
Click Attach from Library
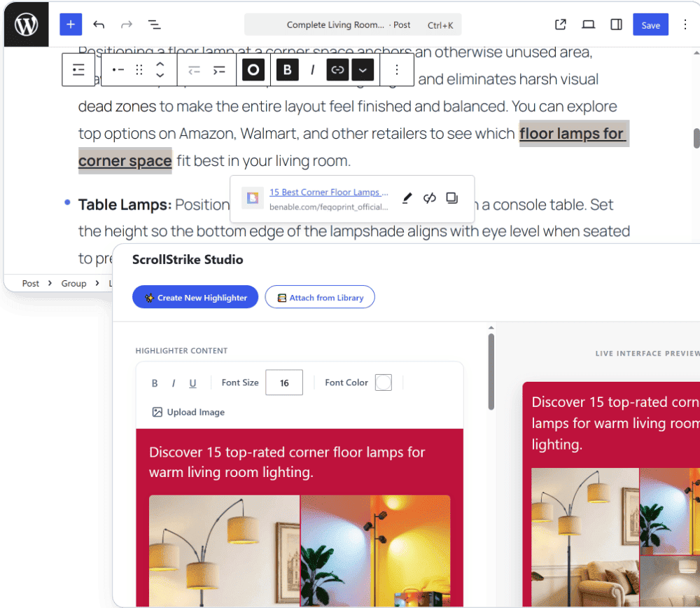pos(320,297)
